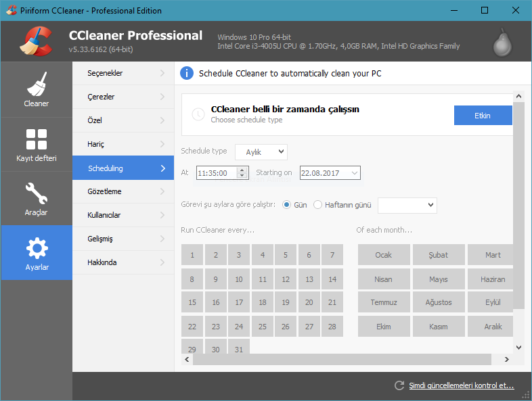532x401 pixels.
Task: Click Şimdi güncellemeleri kontrol et link
Action: [x=462, y=385]
